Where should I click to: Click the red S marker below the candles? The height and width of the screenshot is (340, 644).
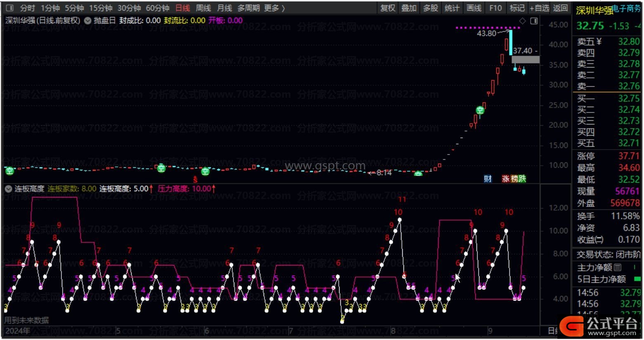[195, 180]
